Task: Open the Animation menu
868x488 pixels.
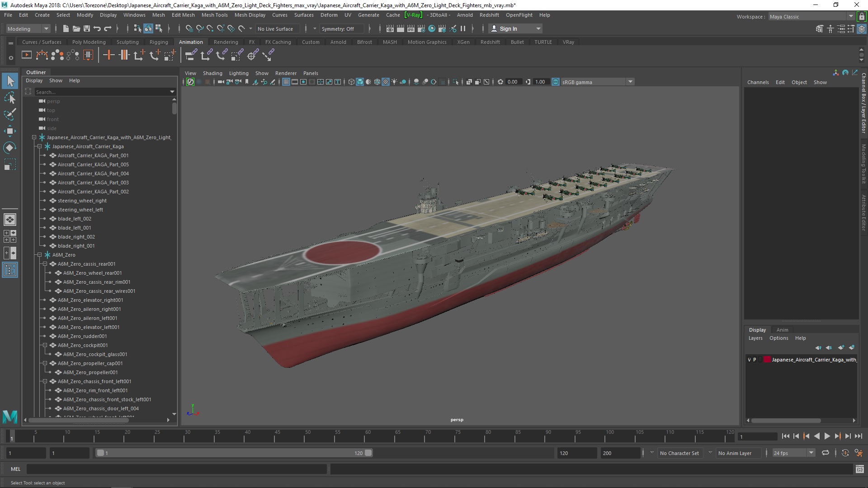Action: pos(191,42)
